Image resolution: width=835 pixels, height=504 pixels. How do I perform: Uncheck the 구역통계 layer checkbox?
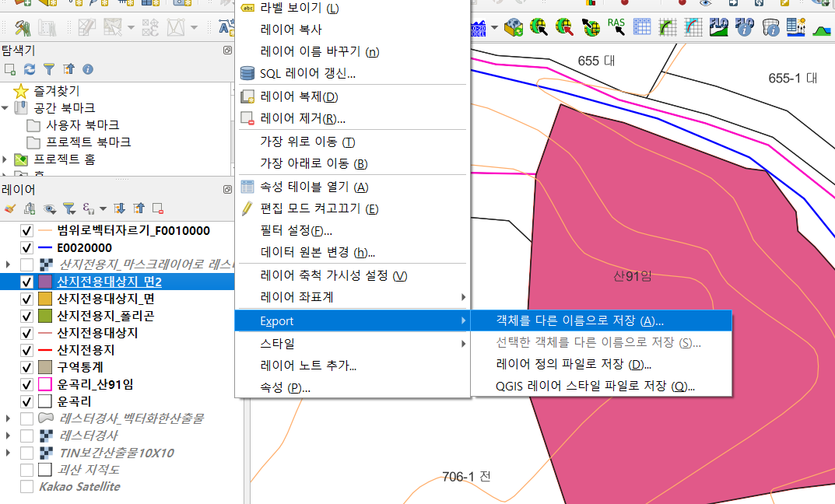tap(27, 366)
